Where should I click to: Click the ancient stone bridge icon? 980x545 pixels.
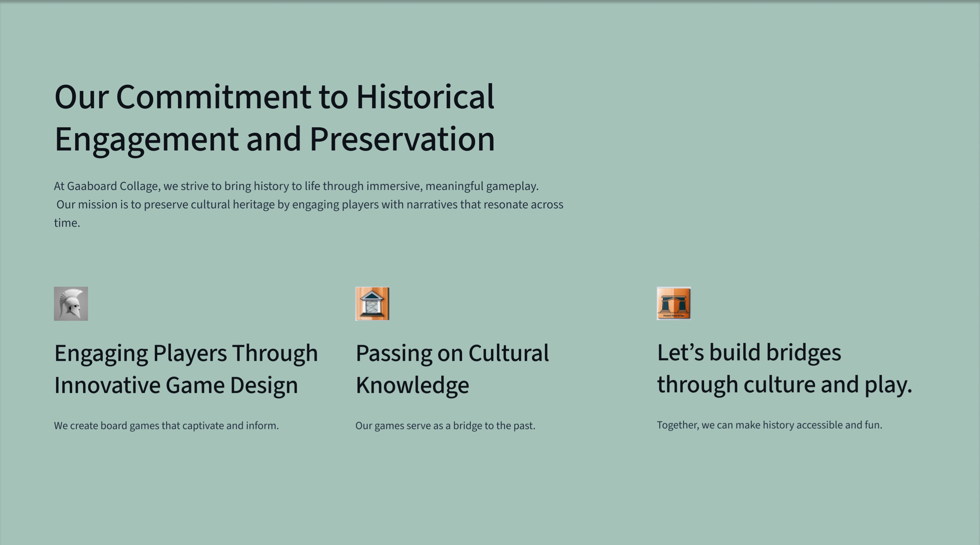pyautogui.click(x=673, y=303)
